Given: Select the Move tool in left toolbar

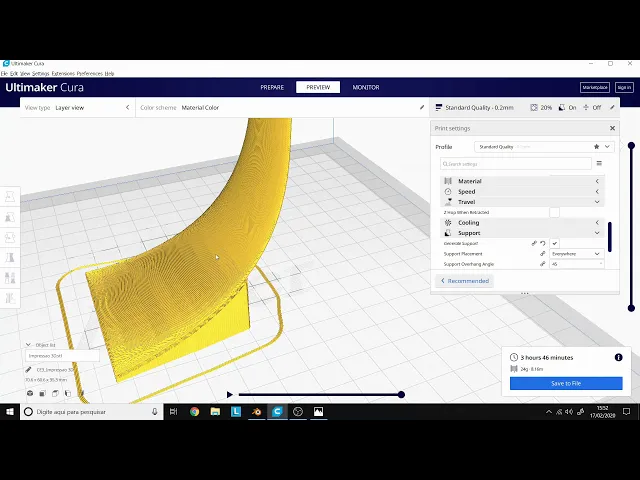Looking at the screenshot, I should click(10, 197).
